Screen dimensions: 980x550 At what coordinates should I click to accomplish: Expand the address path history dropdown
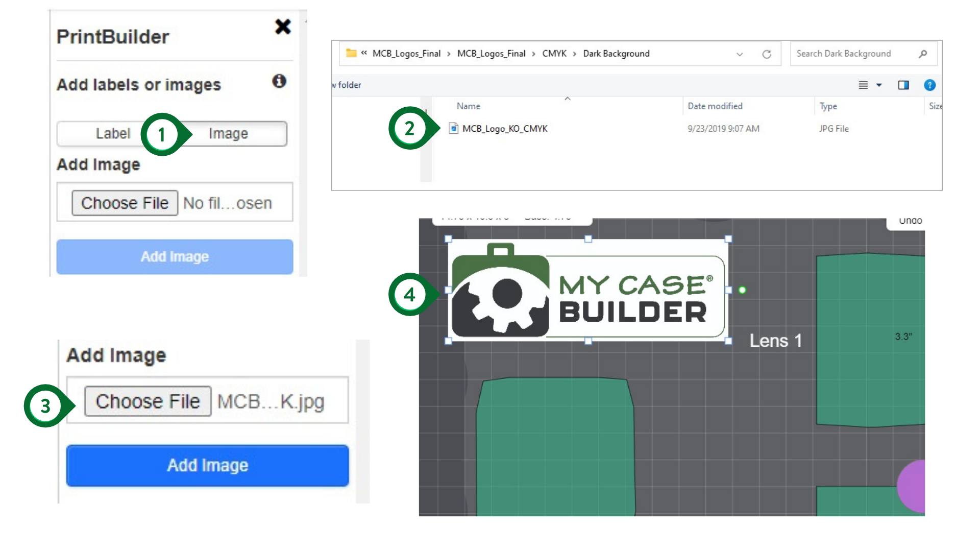click(x=740, y=54)
